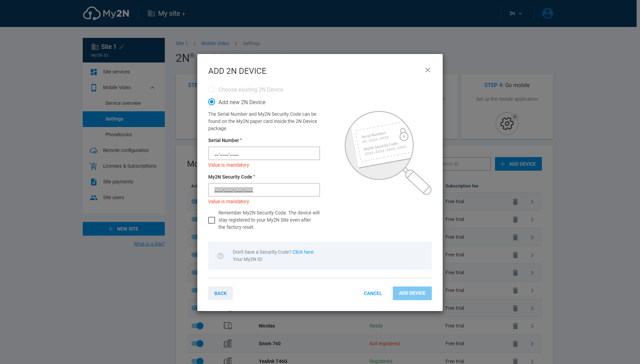Viewport: 640px width, 364px height.
Task: Click the user account avatar icon
Action: pyautogui.click(x=547, y=13)
